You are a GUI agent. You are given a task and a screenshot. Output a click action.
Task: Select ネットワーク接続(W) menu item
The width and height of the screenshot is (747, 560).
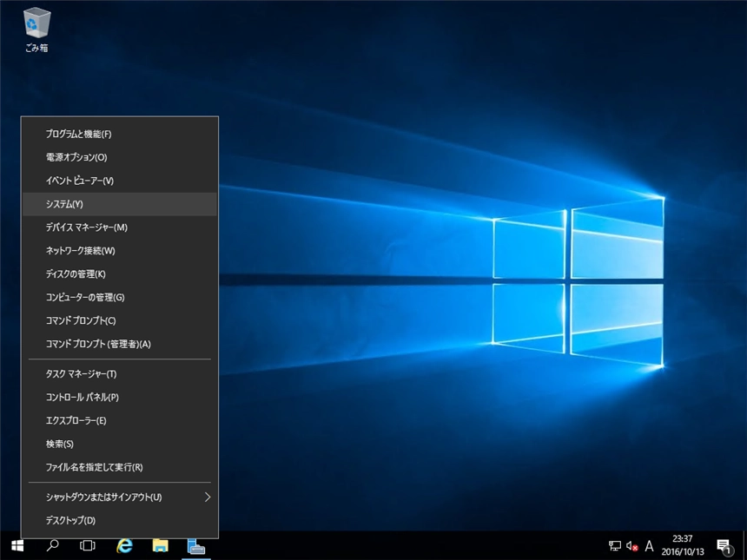[120, 250]
